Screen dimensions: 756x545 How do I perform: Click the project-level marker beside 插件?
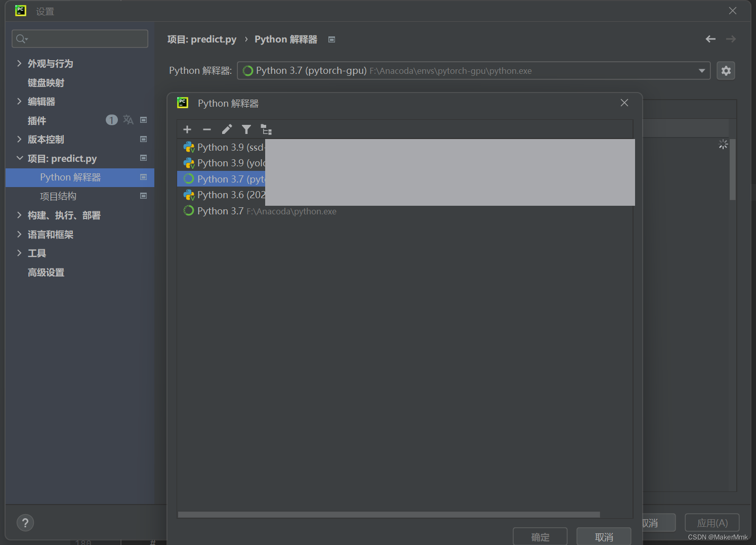point(143,120)
